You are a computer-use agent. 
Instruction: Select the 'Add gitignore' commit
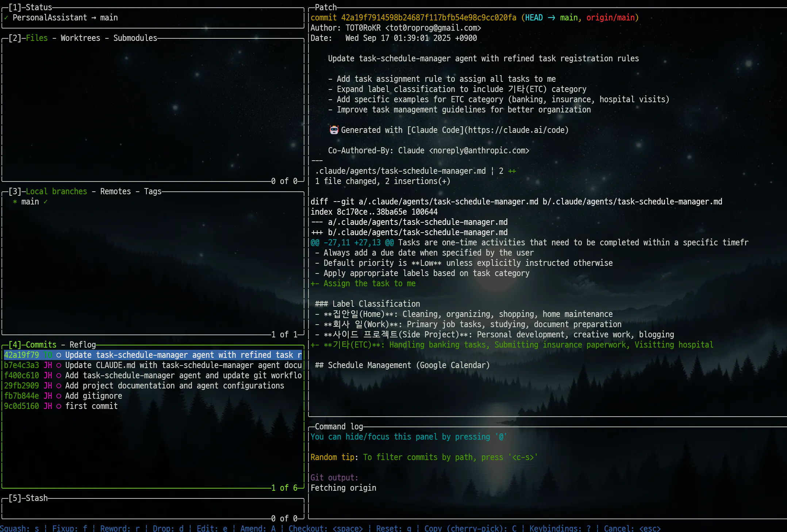click(x=153, y=396)
